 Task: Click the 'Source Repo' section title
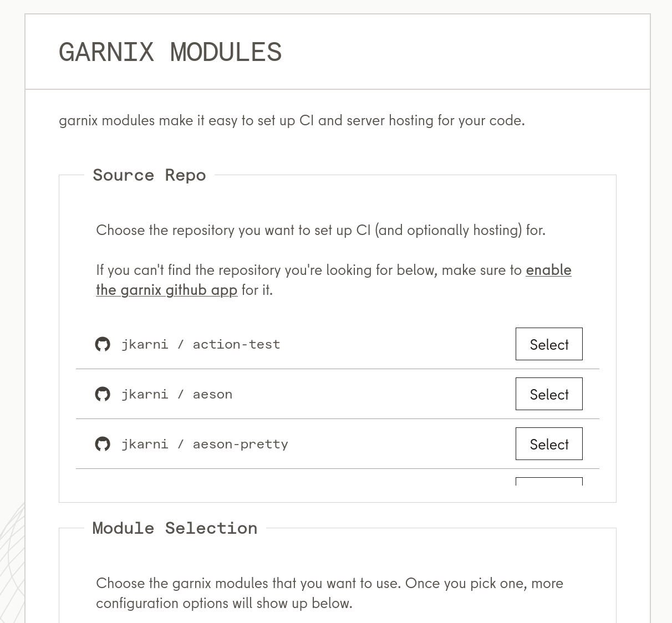tap(149, 175)
